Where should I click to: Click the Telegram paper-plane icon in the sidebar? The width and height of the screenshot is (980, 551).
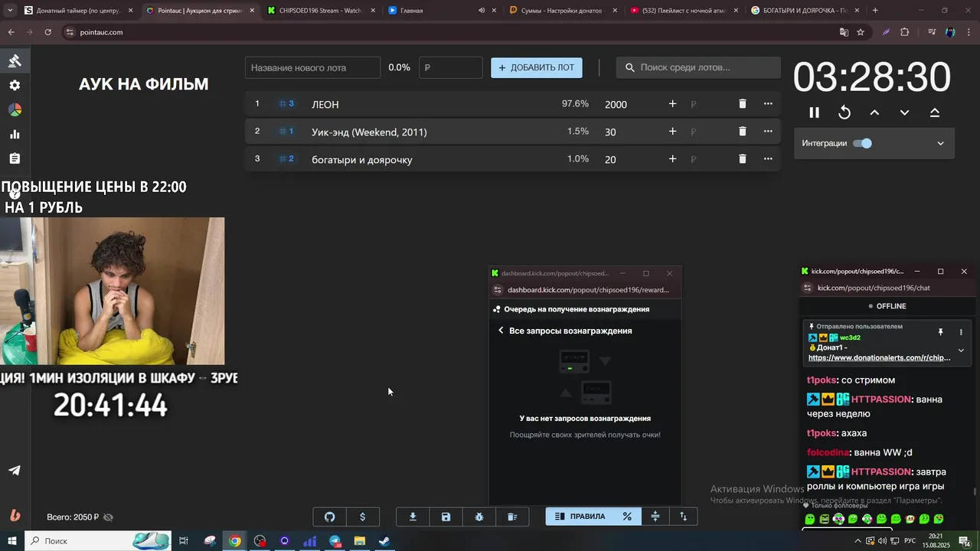click(x=15, y=471)
